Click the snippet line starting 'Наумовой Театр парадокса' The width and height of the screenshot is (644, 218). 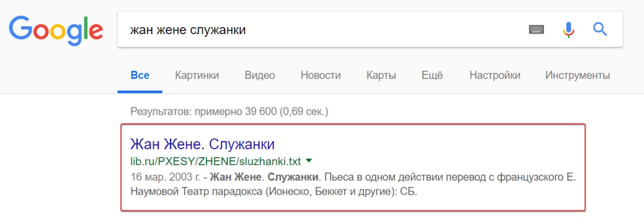[x=273, y=192]
